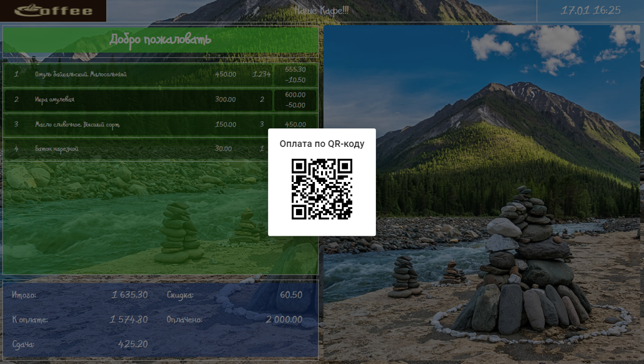
Task: Click quantity 3 in the Масло сливочное row
Action: tap(262, 124)
